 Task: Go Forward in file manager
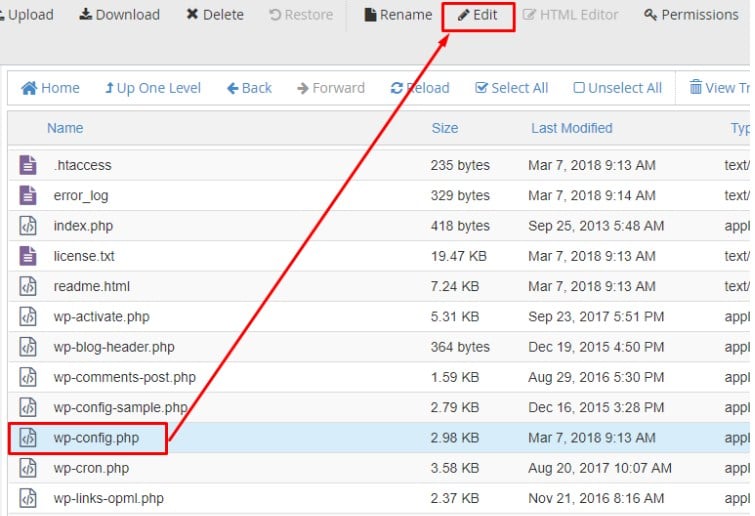pyautogui.click(x=331, y=88)
